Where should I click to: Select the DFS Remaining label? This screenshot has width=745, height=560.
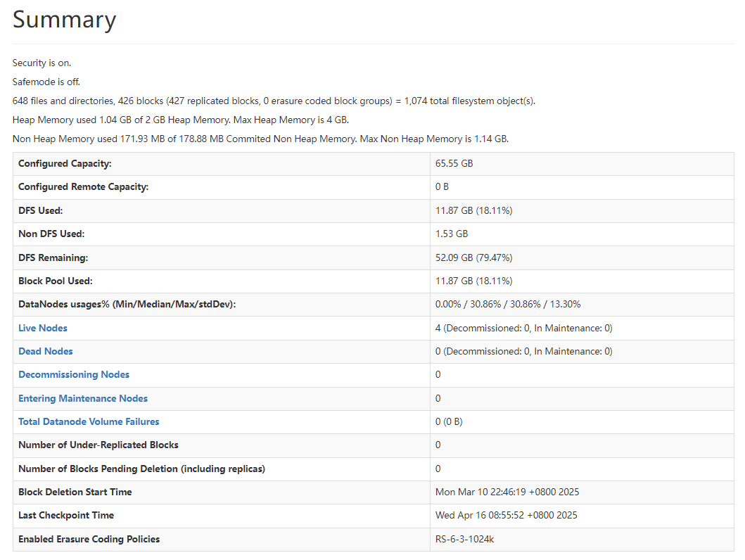pyautogui.click(x=53, y=258)
